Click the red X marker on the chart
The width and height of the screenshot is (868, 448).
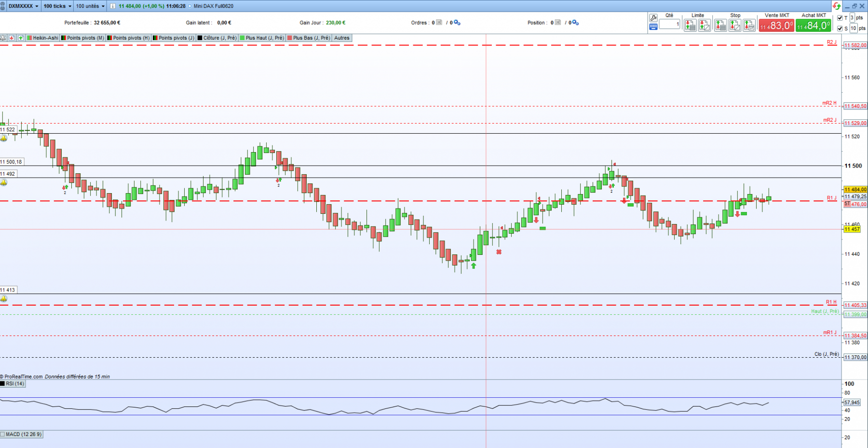[x=499, y=252]
